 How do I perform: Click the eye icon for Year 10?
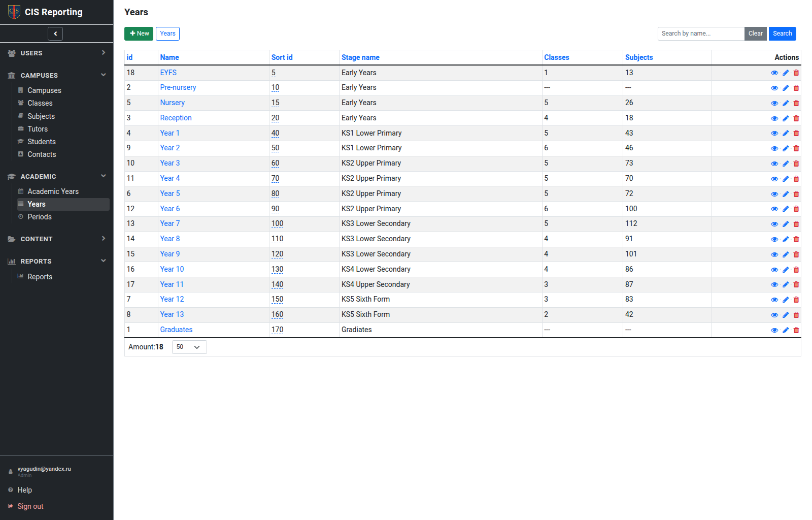[774, 270]
